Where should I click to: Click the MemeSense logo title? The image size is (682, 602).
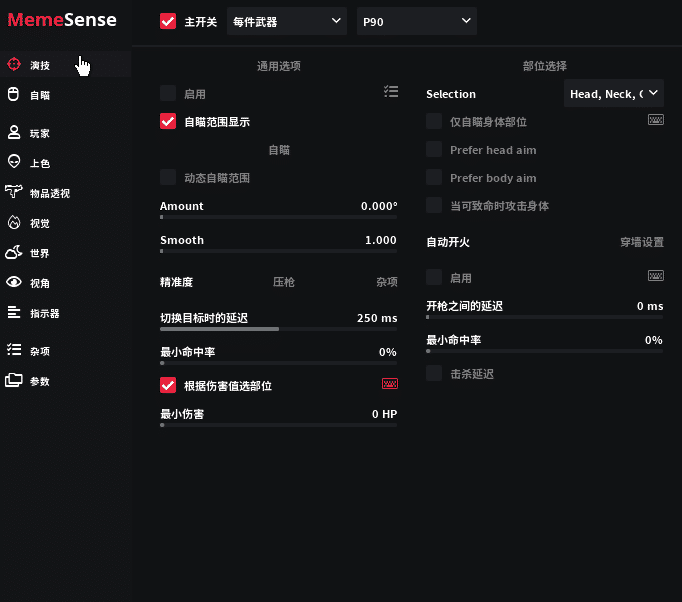click(62, 20)
